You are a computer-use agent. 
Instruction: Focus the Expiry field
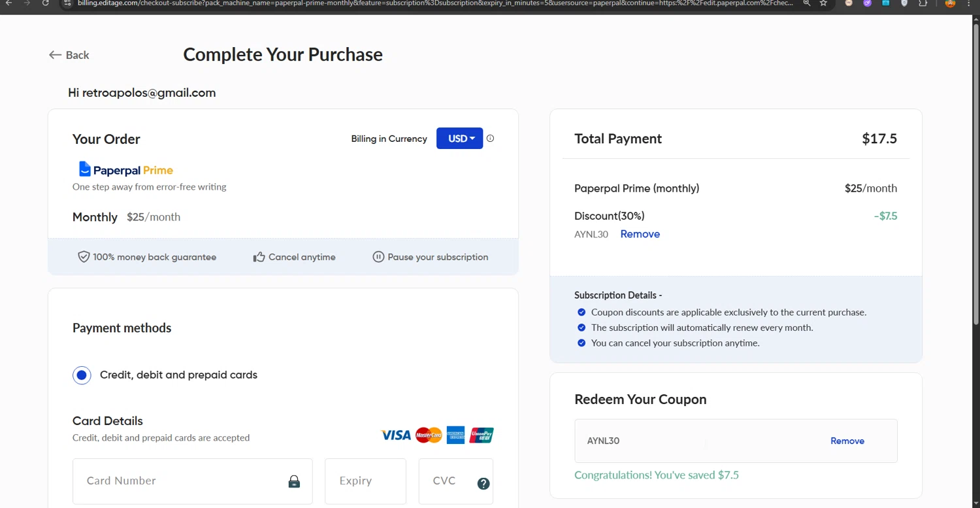pyautogui.click(x=365, y=481)
